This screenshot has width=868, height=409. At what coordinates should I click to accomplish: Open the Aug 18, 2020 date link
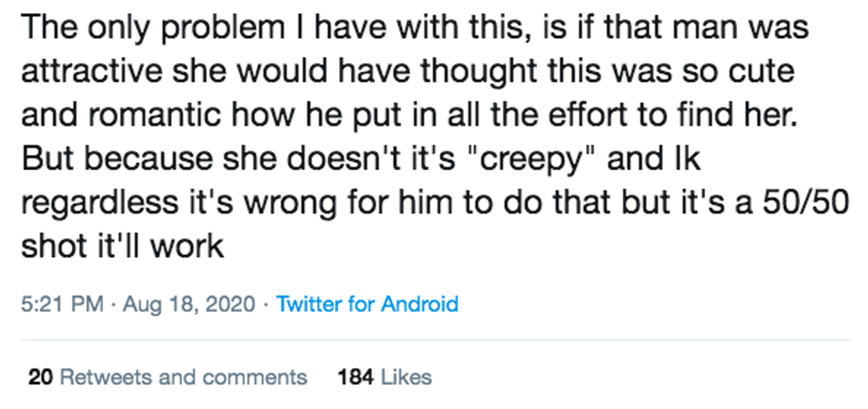[x=190, y=305]
